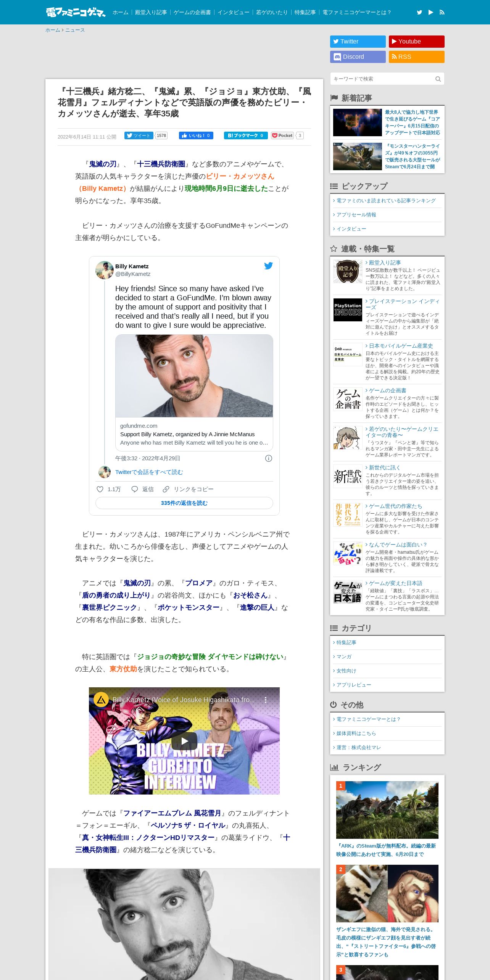This screenshot has height=980, width=490.
Task: Click the ゲームが変えた日本語 thumbnail
Action: click(x=348, y=592)
